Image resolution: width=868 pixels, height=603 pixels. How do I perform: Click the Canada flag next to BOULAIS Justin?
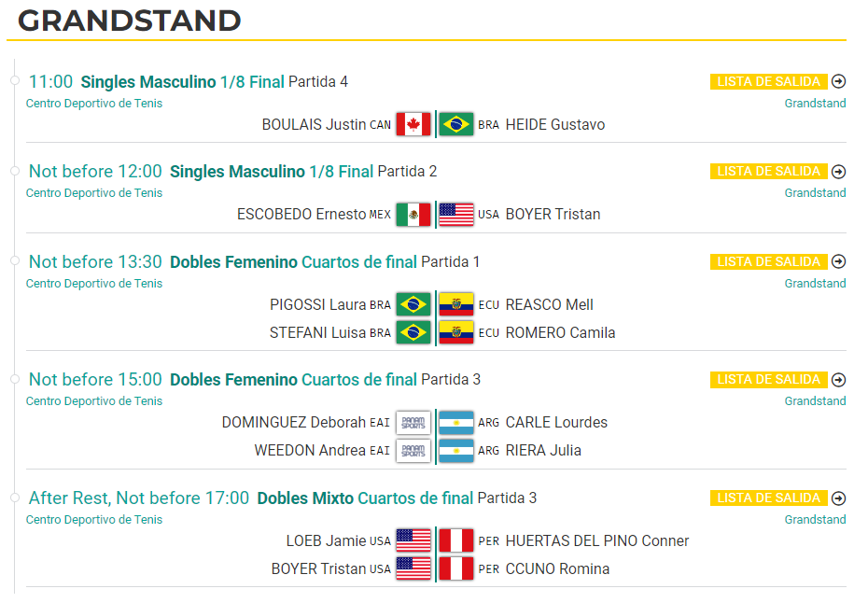coord(413,124)
